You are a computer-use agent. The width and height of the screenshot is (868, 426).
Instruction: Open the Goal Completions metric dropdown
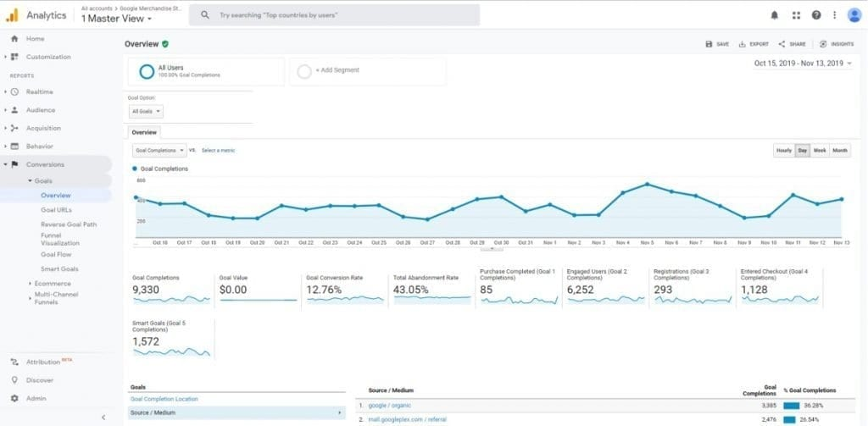[x=159, y=151]
